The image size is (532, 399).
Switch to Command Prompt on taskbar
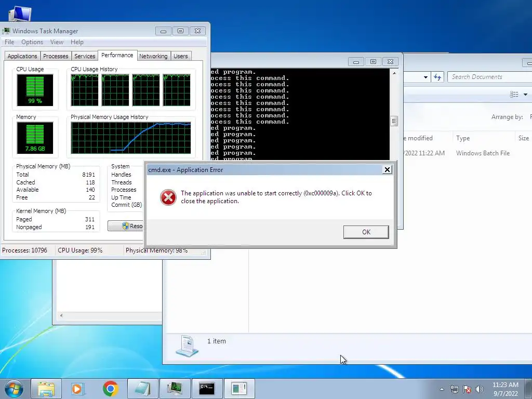click(207, 389)
